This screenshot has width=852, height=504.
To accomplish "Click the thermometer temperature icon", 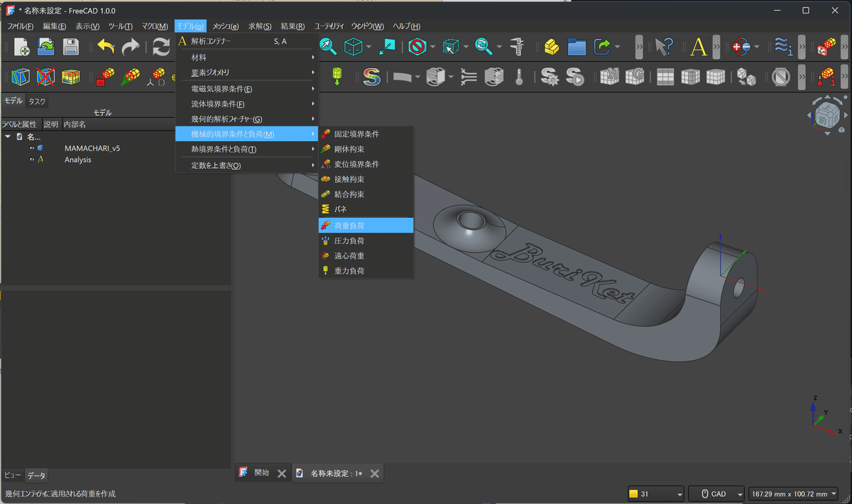I will click(x=519, y=77).
